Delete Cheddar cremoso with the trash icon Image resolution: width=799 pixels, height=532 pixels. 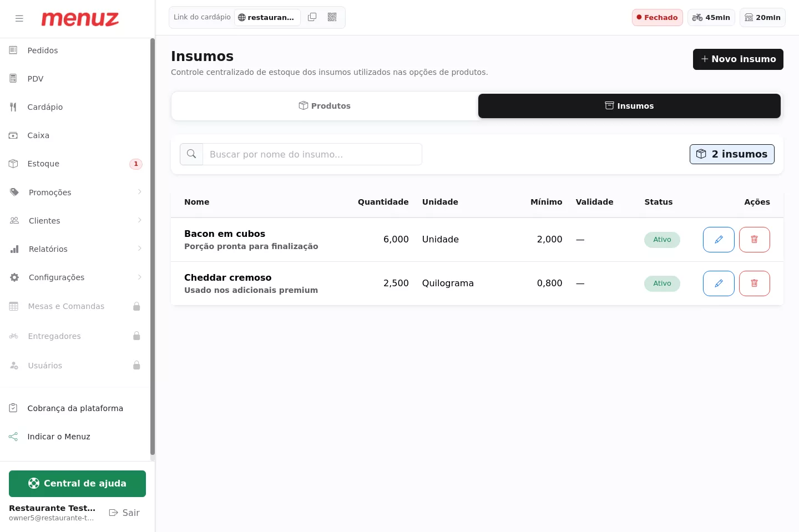coord(755,283)
